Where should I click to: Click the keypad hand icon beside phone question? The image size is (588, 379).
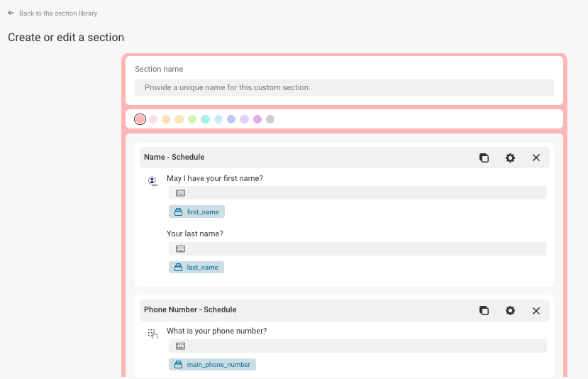[x=152, y=334]
